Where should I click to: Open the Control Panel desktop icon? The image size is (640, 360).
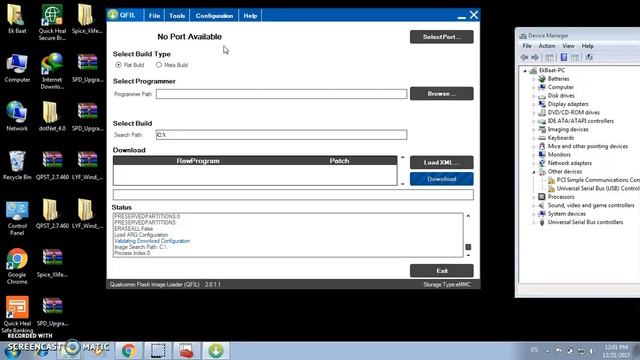pos(17,218)
